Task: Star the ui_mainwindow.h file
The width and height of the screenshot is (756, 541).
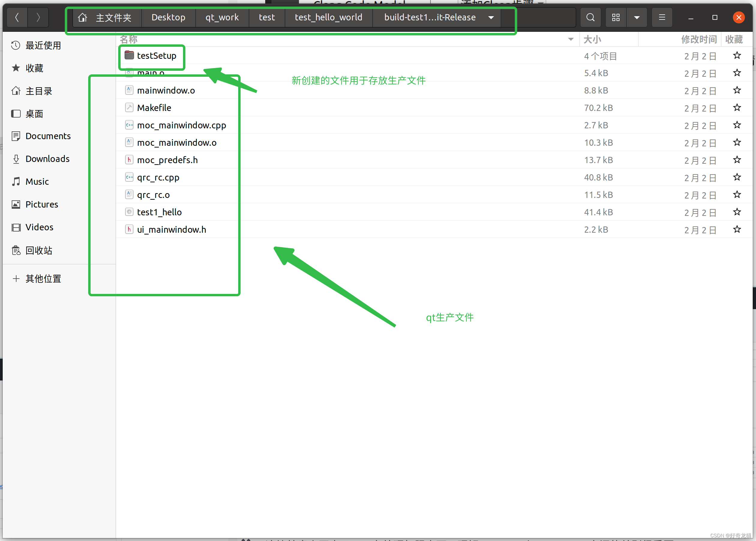Action: (x=737, y=229)
